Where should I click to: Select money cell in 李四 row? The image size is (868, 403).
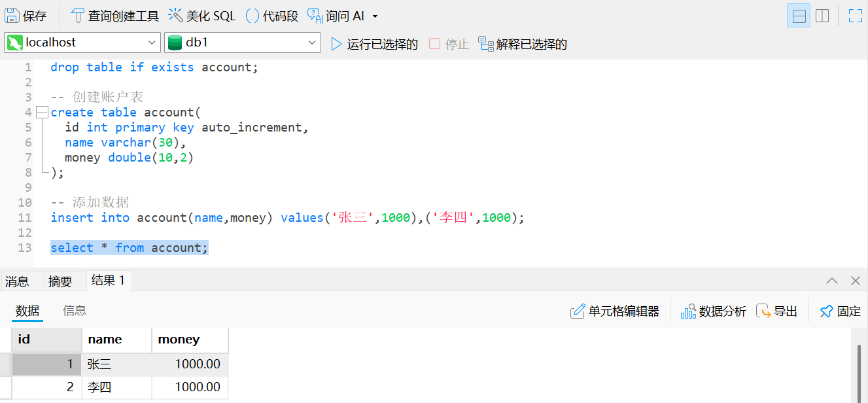point(190,387)
